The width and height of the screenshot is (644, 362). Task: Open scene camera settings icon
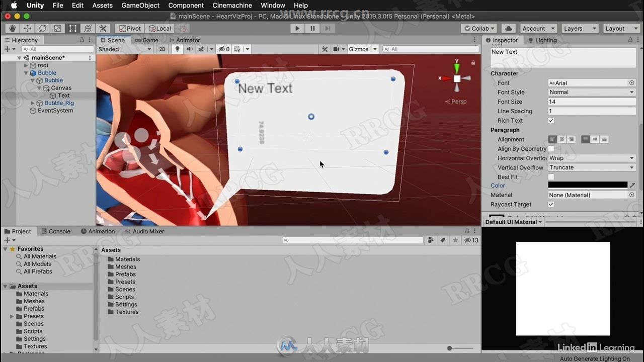[x=336, y=49]
